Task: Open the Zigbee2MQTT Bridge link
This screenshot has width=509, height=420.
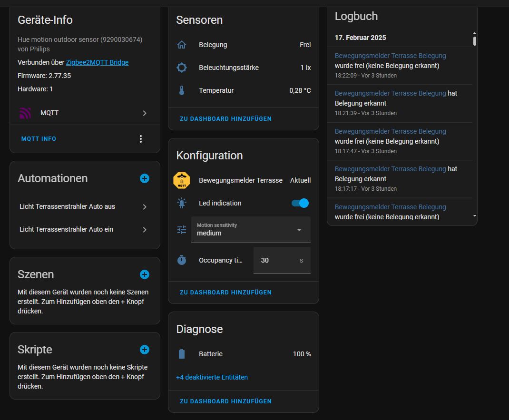Action: (97, 62)
